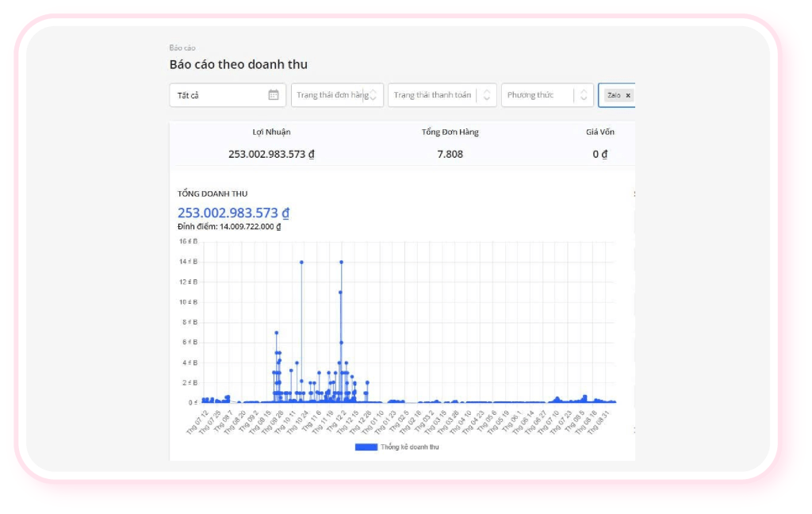Select the 14B peak point near Thg 10 24
Screen dimensions: 812x514
pyautogui.click(x=301, y=262)
